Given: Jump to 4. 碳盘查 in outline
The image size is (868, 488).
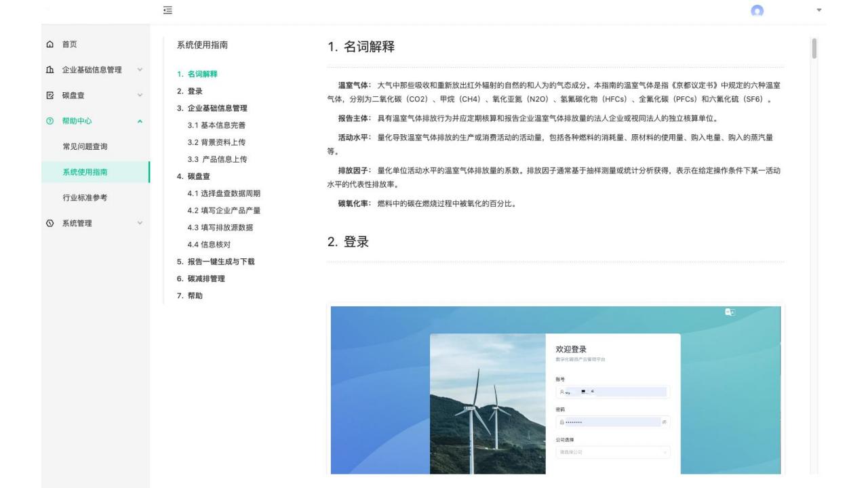Looking at the screenshot, I should (x=193, y=176).
